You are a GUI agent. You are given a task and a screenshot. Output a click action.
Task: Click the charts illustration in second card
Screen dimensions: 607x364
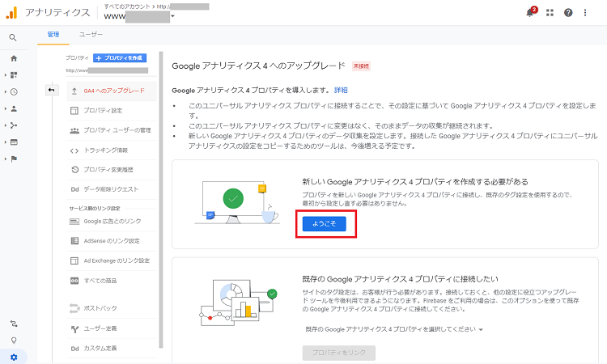click(238, 302)
